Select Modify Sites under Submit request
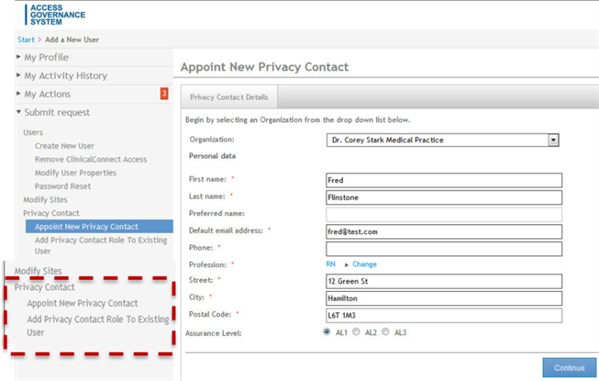The image size is (599, 381). pos(45,199)
